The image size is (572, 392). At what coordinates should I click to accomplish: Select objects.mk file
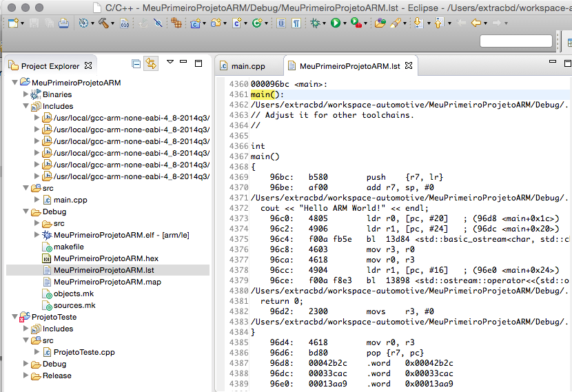(73, 293)
